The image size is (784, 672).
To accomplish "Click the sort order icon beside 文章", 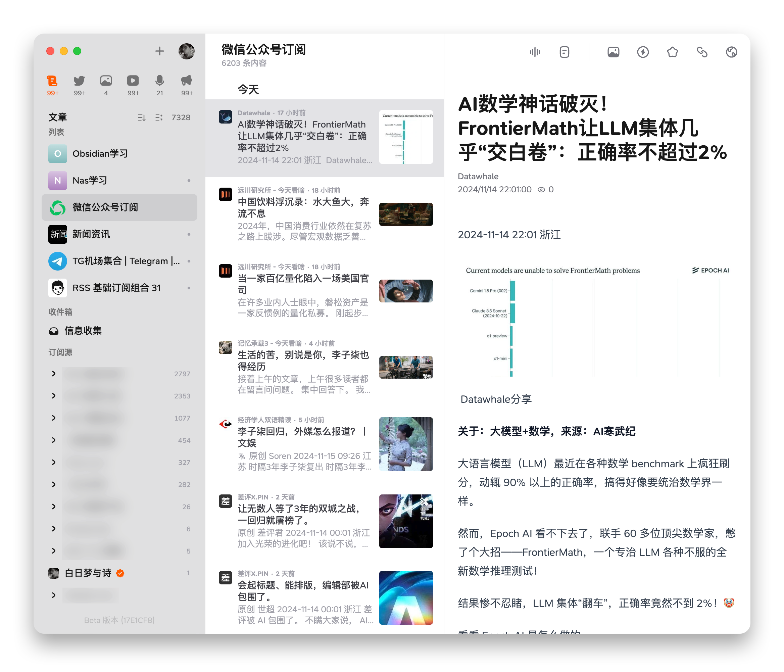I will click(142, 118).
